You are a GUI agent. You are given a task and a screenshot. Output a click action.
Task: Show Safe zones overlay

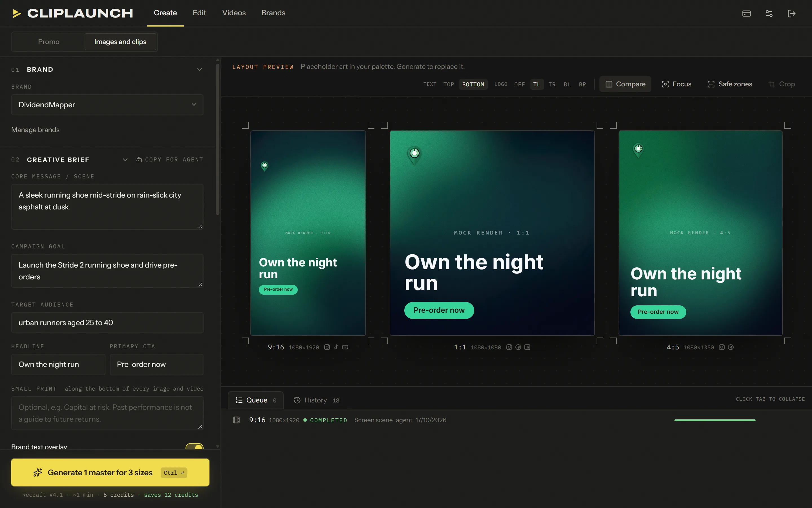click(x=730, y=84)
